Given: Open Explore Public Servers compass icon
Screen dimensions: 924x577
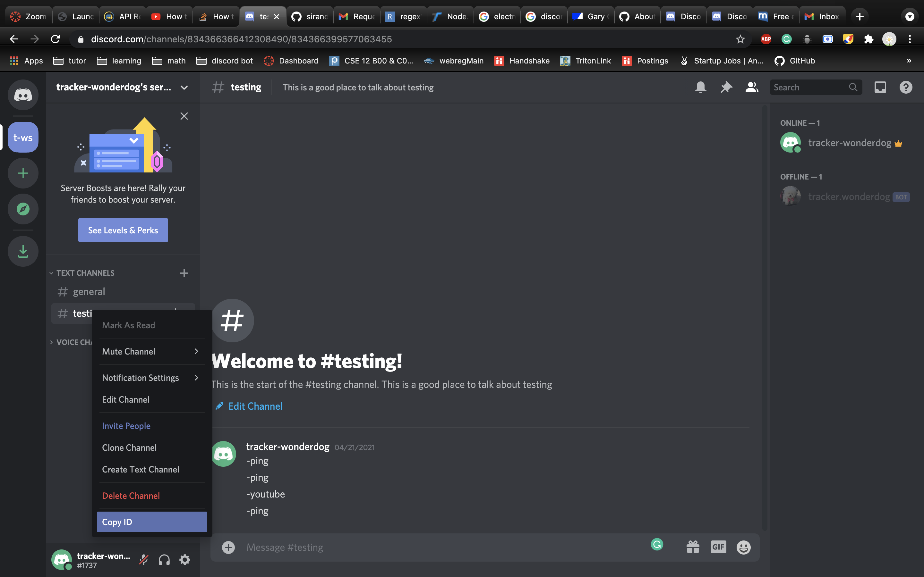Looking at the screenshot, I should [x=23, y=209].
